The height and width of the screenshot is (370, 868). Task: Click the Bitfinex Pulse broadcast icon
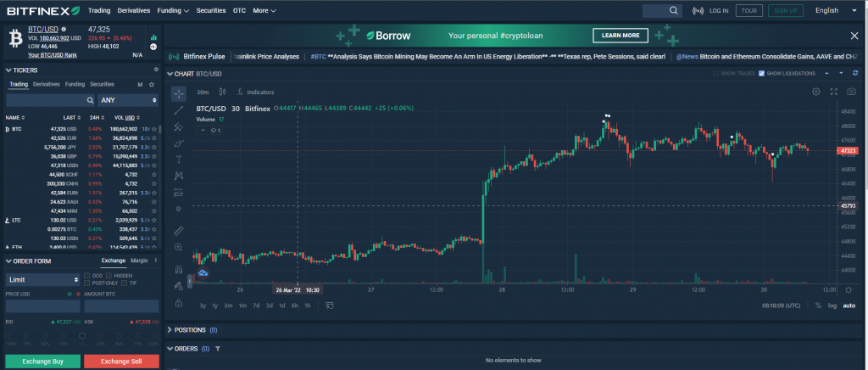[x=174, y=57]
